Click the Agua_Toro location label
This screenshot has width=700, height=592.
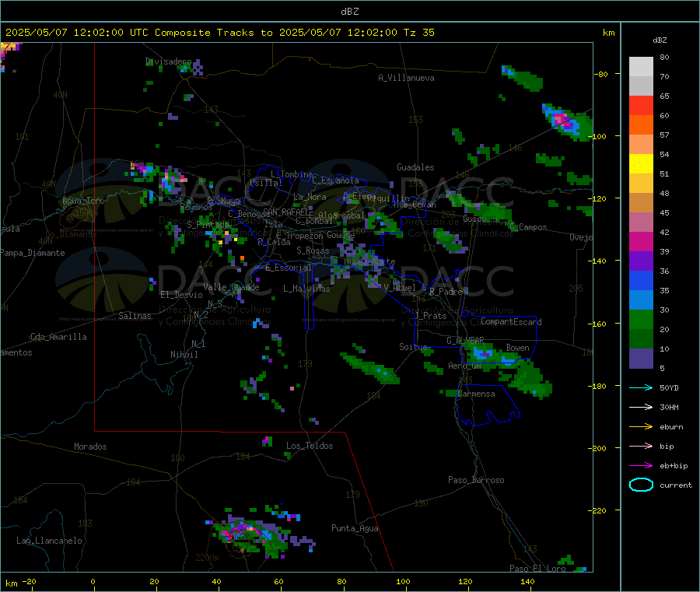(83, 201)
